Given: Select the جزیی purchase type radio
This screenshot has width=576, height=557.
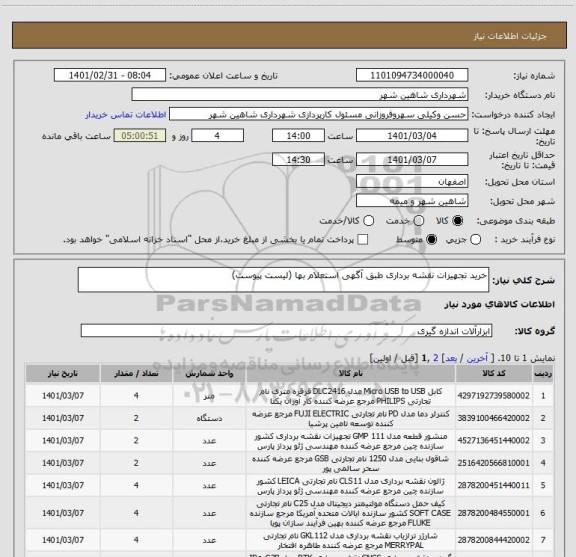Looking at the screenshot, I should 475,240.
